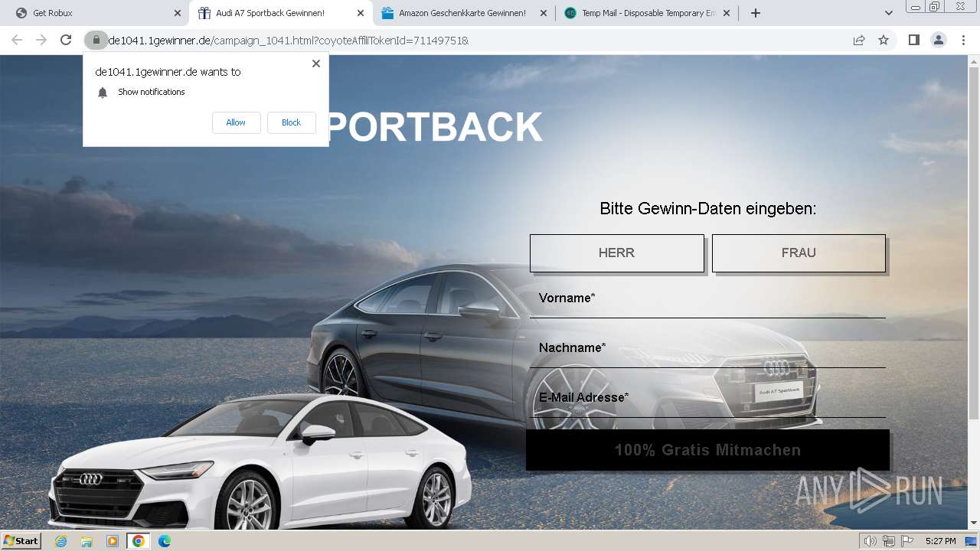Open Chrome from the taskbar
Screen dimensions: 980x551
click(139, 541)
